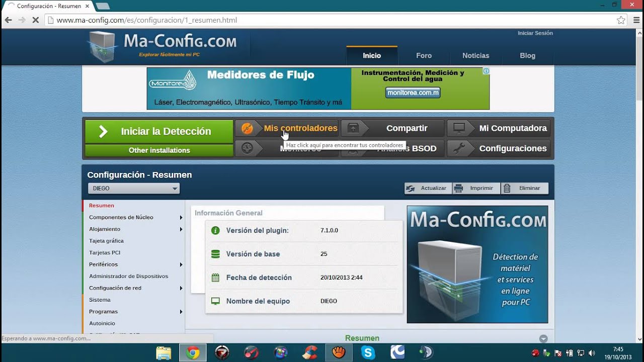Click the detection date 20/10/2013 2:44

342,278
